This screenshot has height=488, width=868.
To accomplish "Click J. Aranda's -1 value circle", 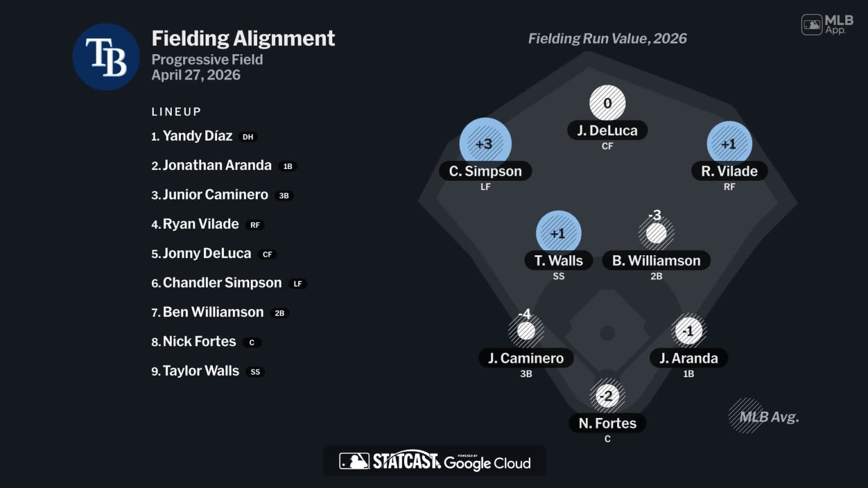I will pos(688,331).
